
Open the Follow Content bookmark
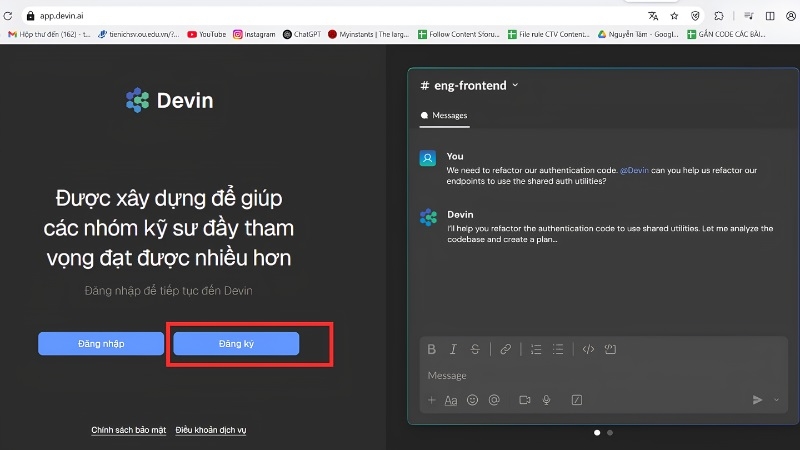click(459, 34)
